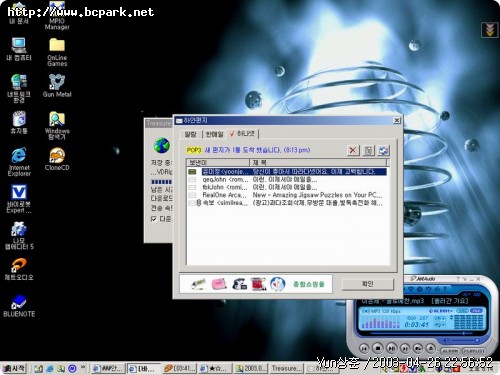Launch the Gun Metal game shortcut

tap(57, 85)
